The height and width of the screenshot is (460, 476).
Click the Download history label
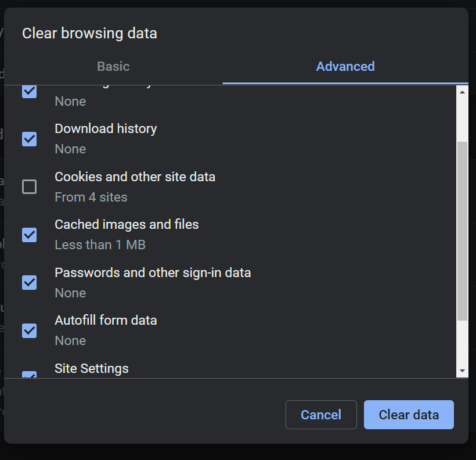click(x=106, y=128)
